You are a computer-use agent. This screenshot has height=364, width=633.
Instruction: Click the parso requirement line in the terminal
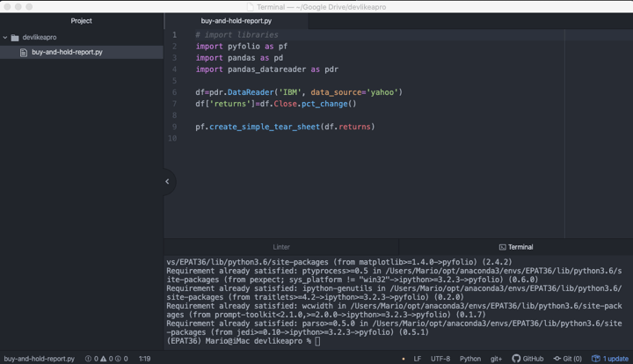click(394, 328)
